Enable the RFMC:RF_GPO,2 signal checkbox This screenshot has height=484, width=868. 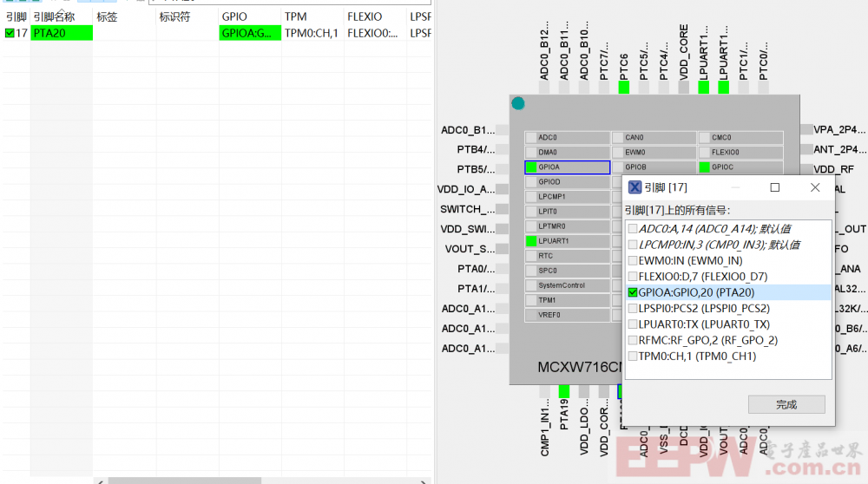coord(633,340)
